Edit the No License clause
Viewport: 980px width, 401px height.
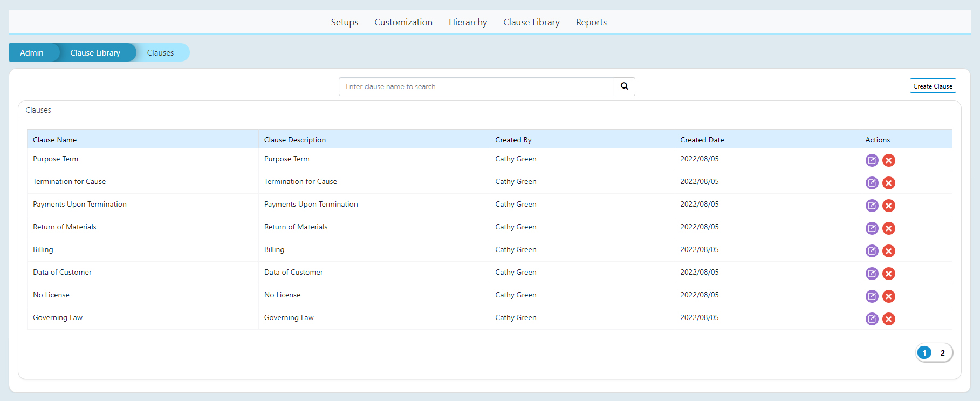tap(872, 296)
